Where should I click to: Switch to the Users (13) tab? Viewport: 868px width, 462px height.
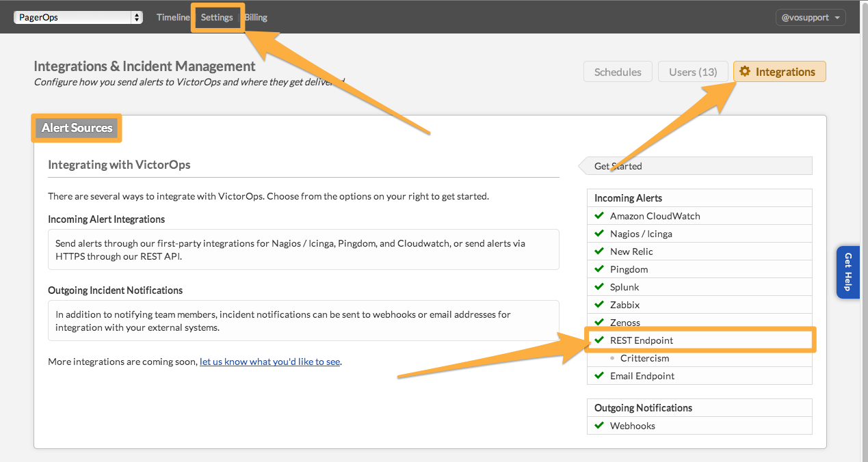693,72
